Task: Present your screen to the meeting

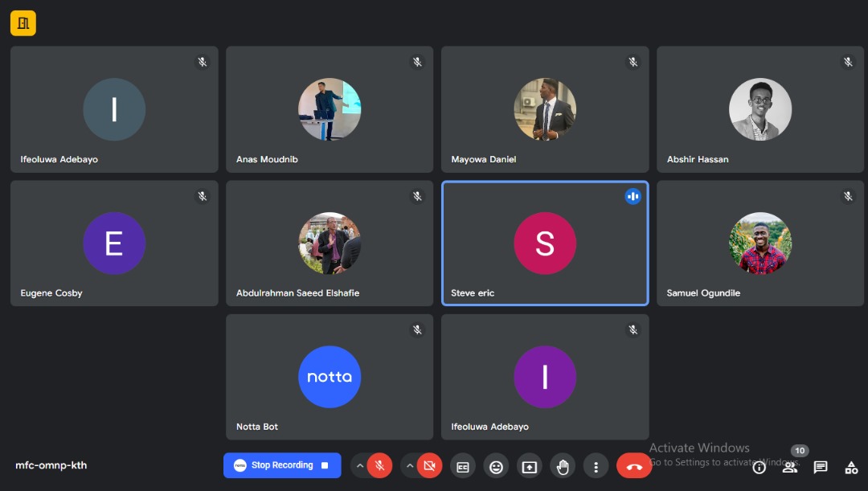Action: pyautogui.click(x=530, y=465)
